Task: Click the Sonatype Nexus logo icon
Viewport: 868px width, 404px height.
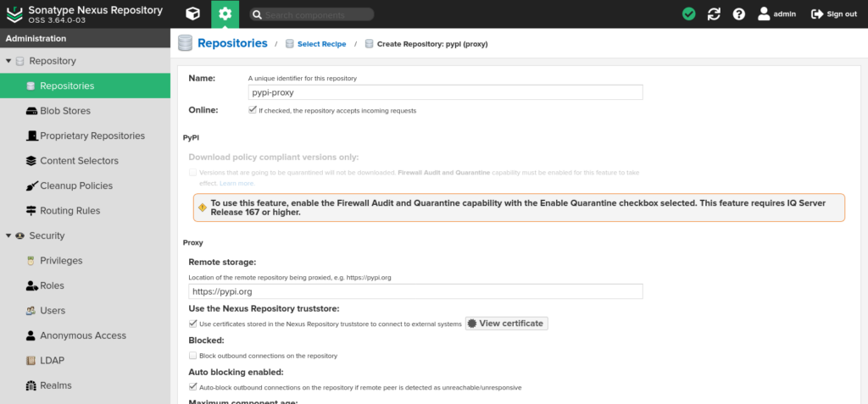Action: click(x=15, y=14)
